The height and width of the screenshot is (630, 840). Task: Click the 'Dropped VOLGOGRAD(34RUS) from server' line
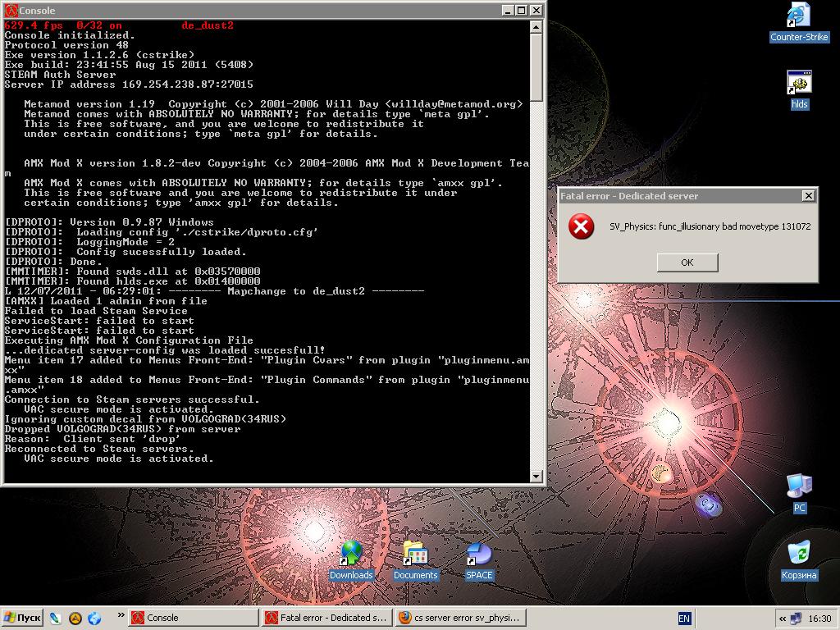point(123,429)
